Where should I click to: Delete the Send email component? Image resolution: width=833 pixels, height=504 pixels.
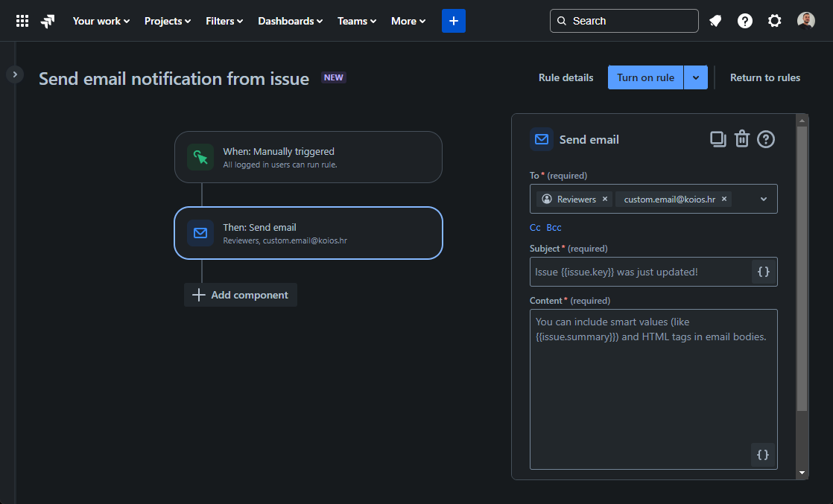(741, 138)
